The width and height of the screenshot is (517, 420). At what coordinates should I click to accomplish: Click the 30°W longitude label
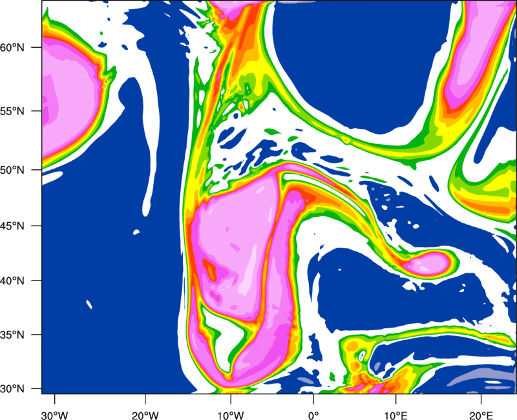click(x=55, y=415)
